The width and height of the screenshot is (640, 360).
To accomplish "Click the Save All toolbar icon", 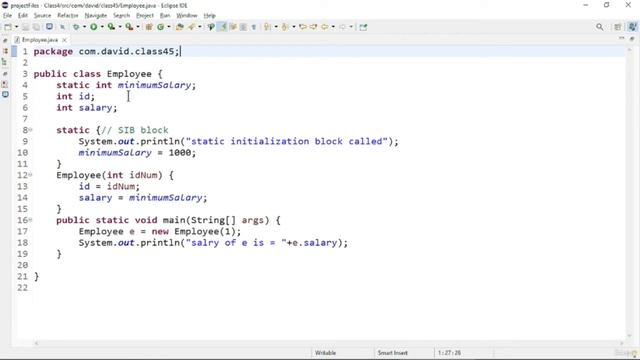I will [x=36, y=27].
